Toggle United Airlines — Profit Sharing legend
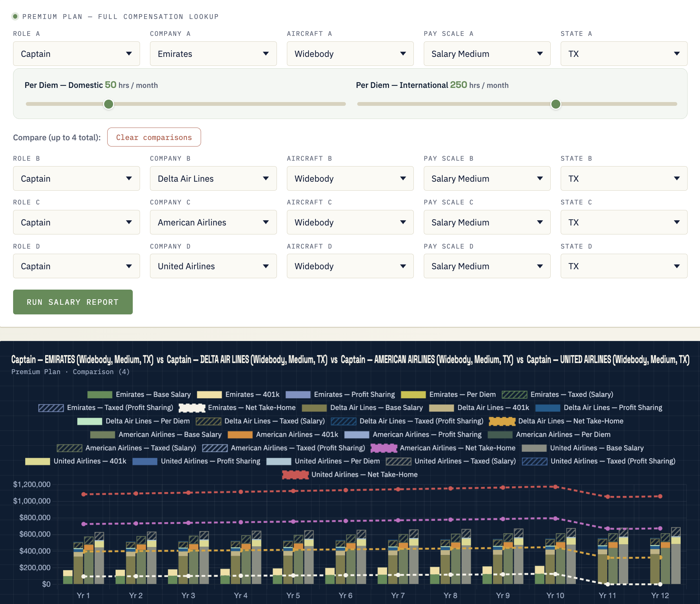700x604 pixels. click(x=197, y=461)
